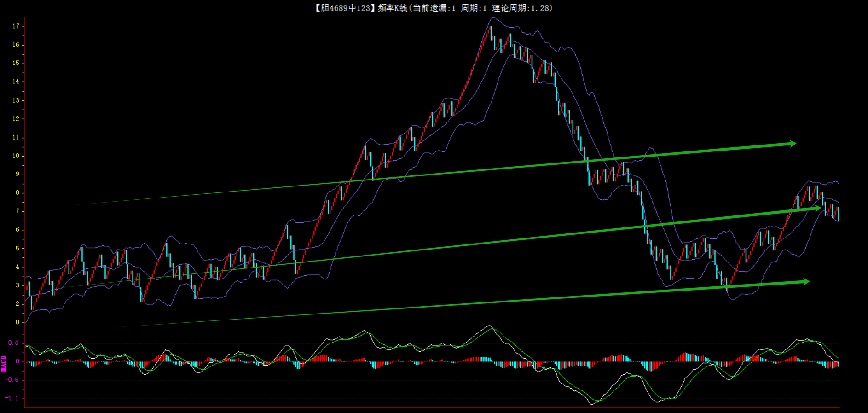Select the 10 label on the price axis
This screenshot has width=868, height=413.
(16, 156)
